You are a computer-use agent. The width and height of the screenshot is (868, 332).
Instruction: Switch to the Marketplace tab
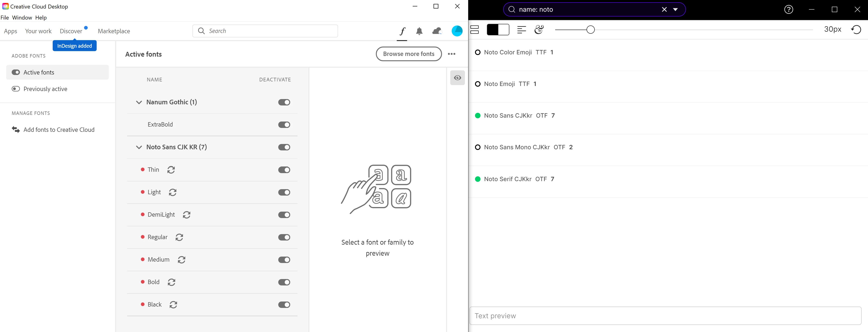pos(114,31)
